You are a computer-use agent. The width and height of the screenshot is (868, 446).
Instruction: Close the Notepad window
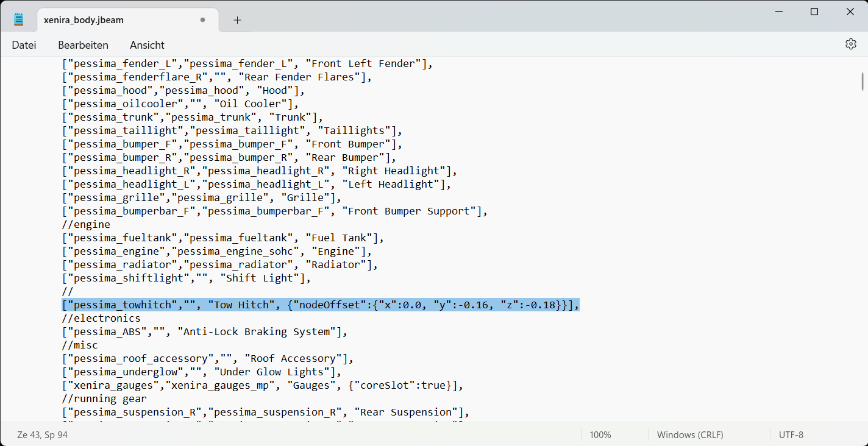(850, 12)
